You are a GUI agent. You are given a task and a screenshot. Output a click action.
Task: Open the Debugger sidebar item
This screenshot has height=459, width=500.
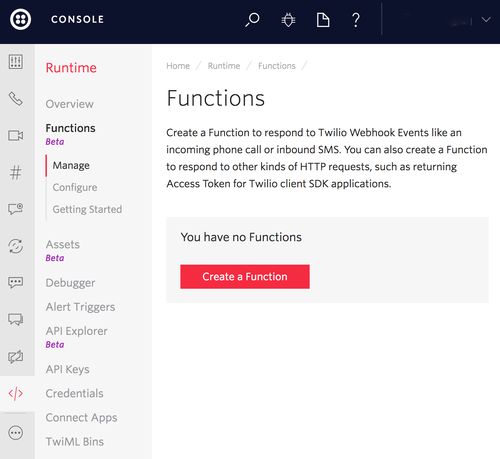pyautogui.click(x=70, y=283)
